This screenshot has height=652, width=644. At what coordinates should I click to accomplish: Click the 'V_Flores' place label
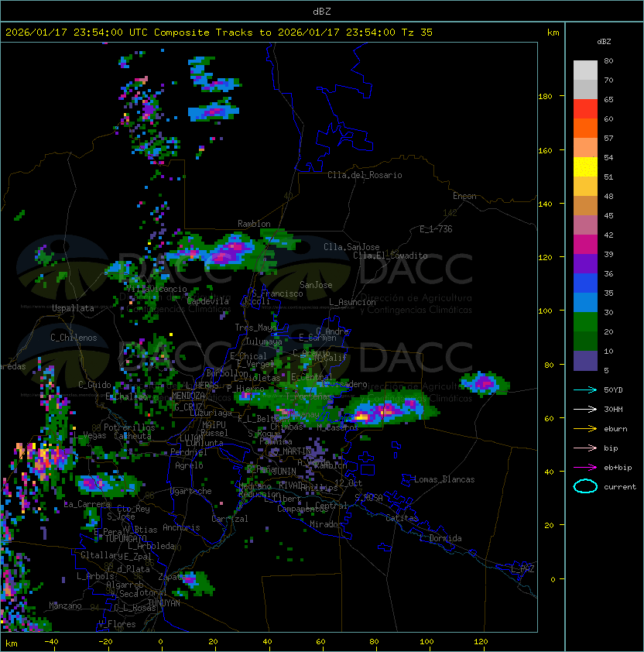(x=117, y=624)
